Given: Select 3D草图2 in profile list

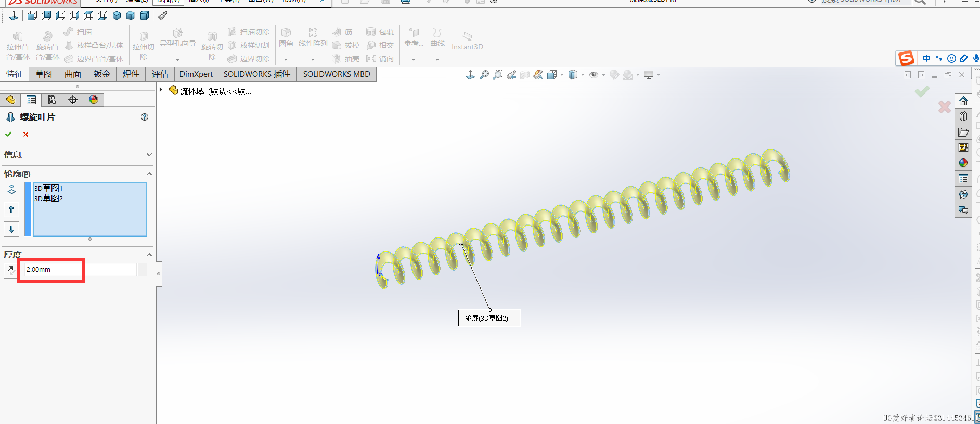Looking at the screenshot, I should [x=48, y=198].
